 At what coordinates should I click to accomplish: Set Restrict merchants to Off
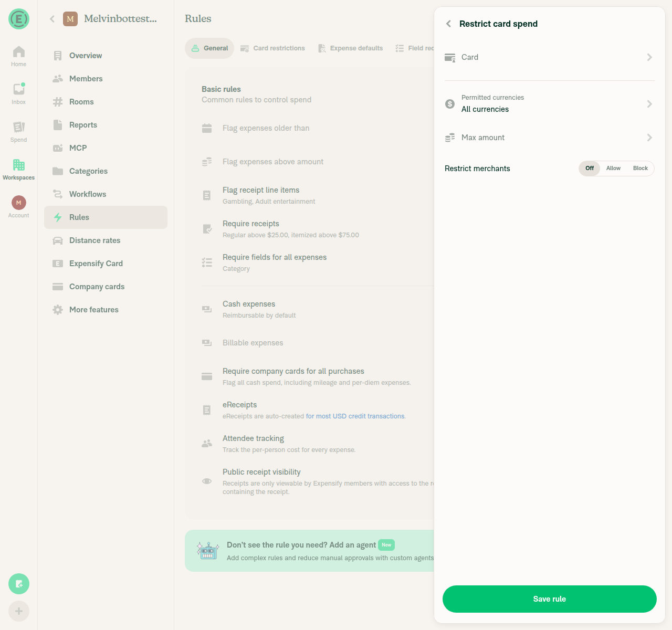590,169
